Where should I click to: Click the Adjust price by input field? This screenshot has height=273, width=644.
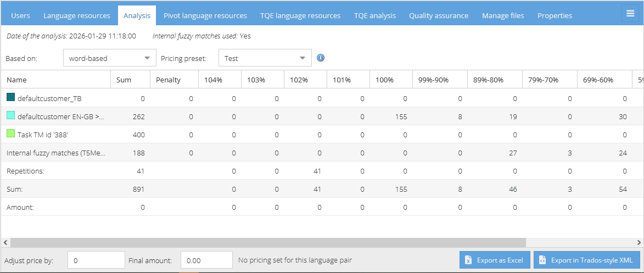click(x=96, y=260)
